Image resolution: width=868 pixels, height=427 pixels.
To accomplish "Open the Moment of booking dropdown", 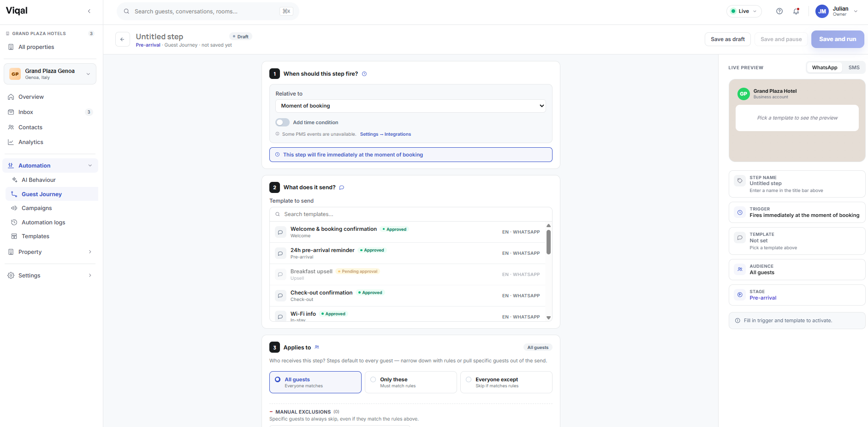I will (411, 106).
